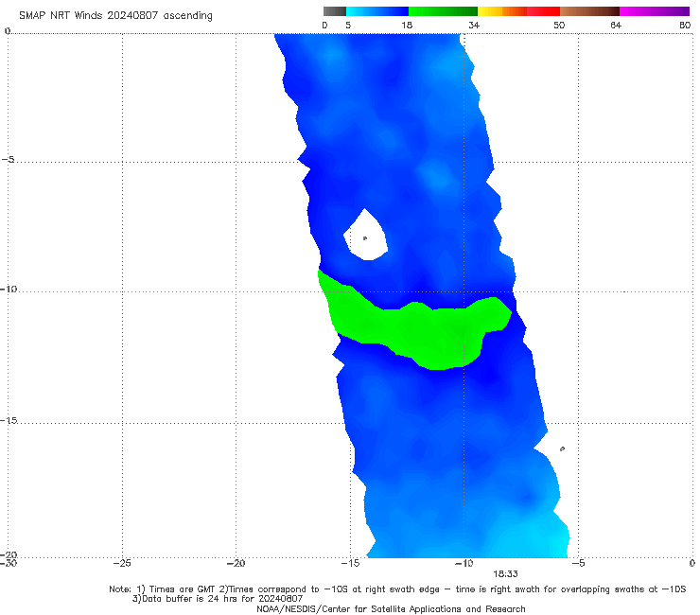The width and height of the screenshot is (700, 615).
Task: Click the color bar label "5"
Action: pos(348,25)
